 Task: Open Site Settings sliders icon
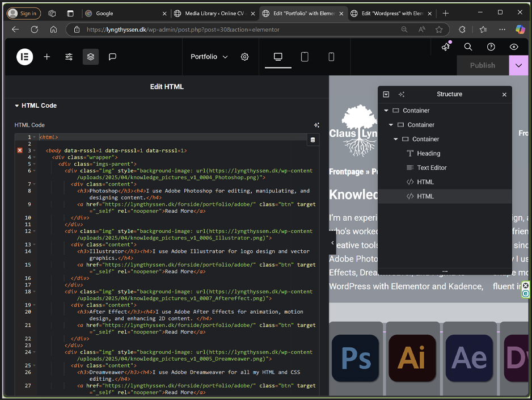pos(69,57)
